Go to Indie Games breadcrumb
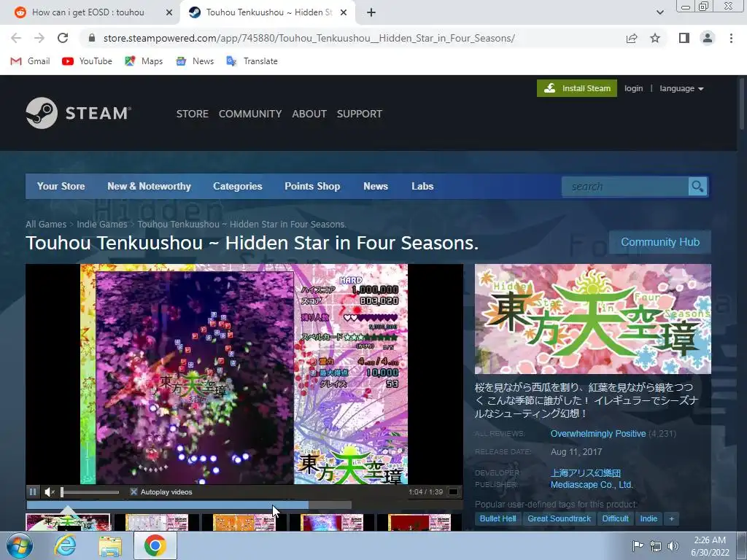Screen dimensions: 747x560 102,225
